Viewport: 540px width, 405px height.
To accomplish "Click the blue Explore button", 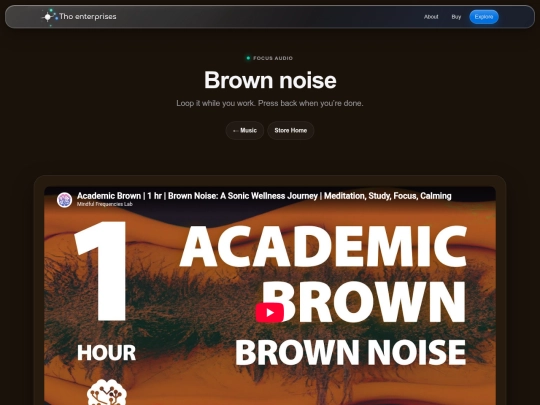I will (484, 17).
